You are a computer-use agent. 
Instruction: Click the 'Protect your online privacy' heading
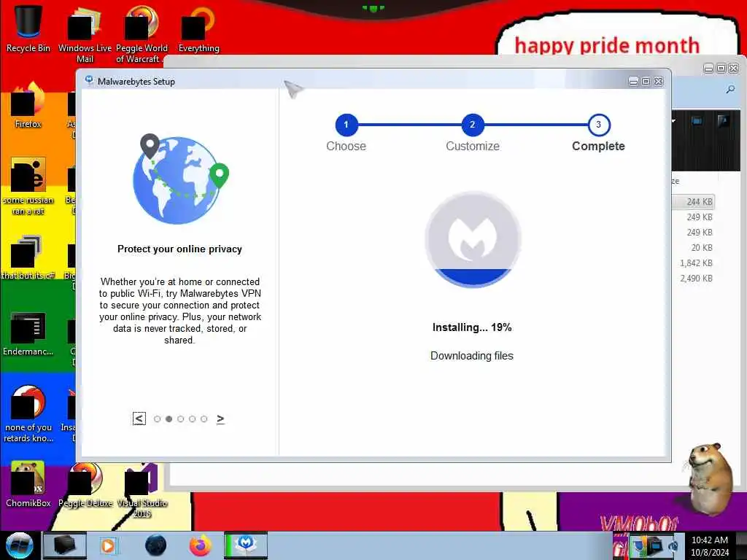coord(179,249)
